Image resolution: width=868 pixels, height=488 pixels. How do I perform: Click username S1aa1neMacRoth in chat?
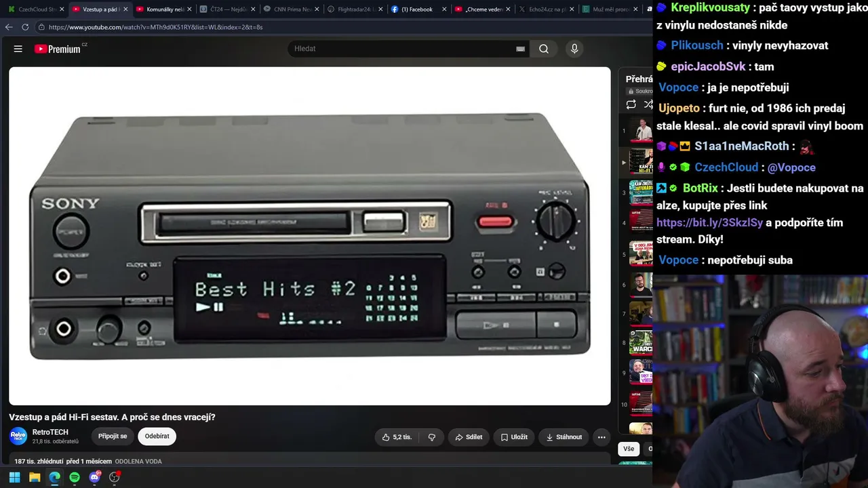742,146
